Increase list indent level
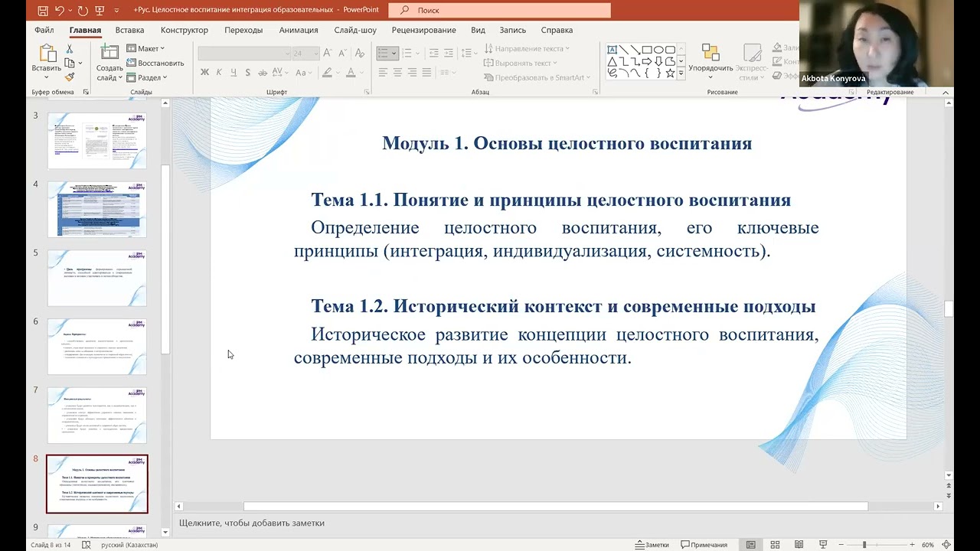The image size is (980, 551). point(450,53)
